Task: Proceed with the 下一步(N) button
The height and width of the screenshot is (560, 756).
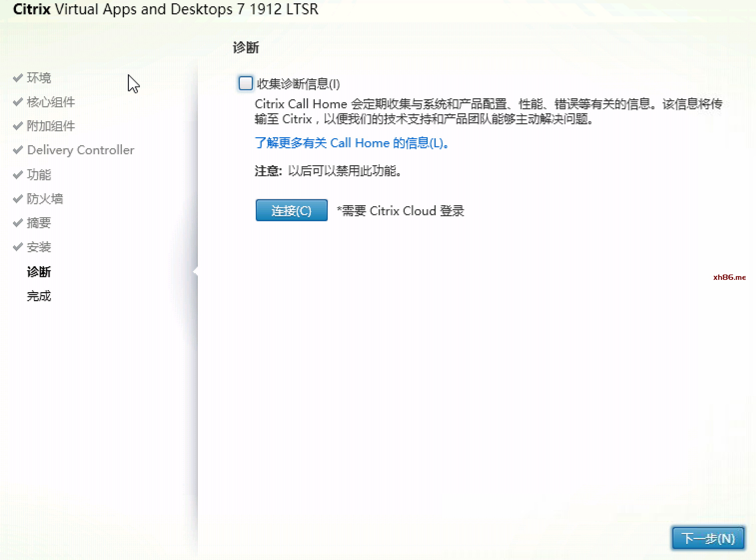Action: pyautogui.click(x=708, y=538)
